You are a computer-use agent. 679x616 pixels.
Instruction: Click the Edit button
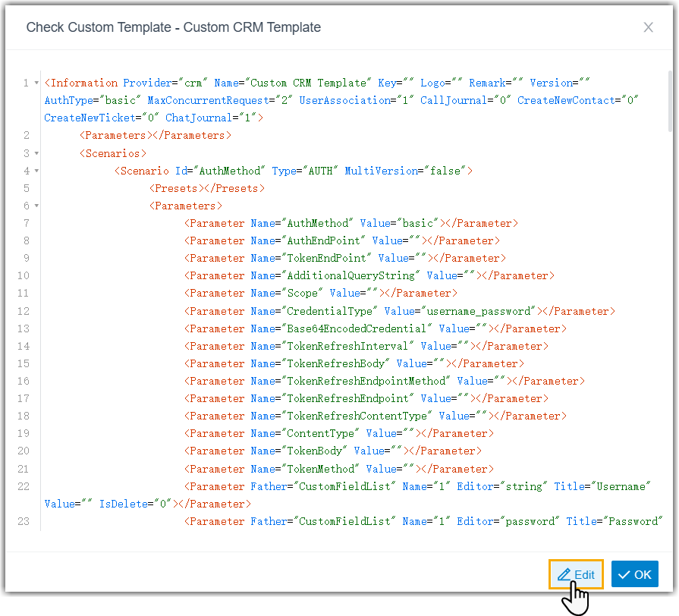(576, 574)
